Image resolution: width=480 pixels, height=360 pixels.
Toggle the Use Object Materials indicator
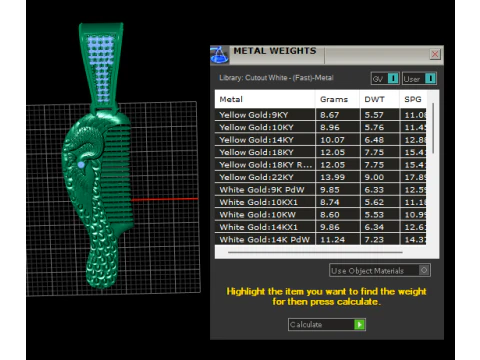[424, 270]
